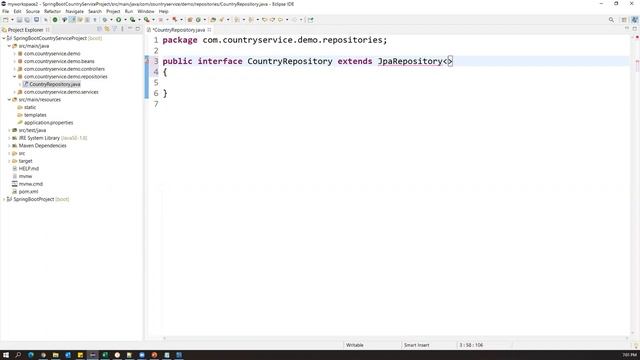Viewport: 640px width, 360px height.
Task: Close the CountryRepository.java editor tab
Action: coord(209,29)
